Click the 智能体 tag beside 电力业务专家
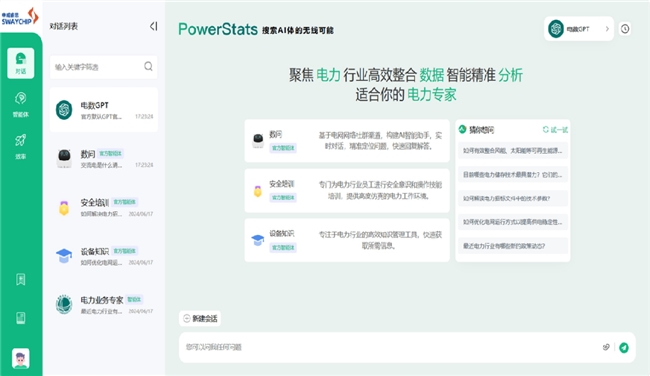 point(134,299)
